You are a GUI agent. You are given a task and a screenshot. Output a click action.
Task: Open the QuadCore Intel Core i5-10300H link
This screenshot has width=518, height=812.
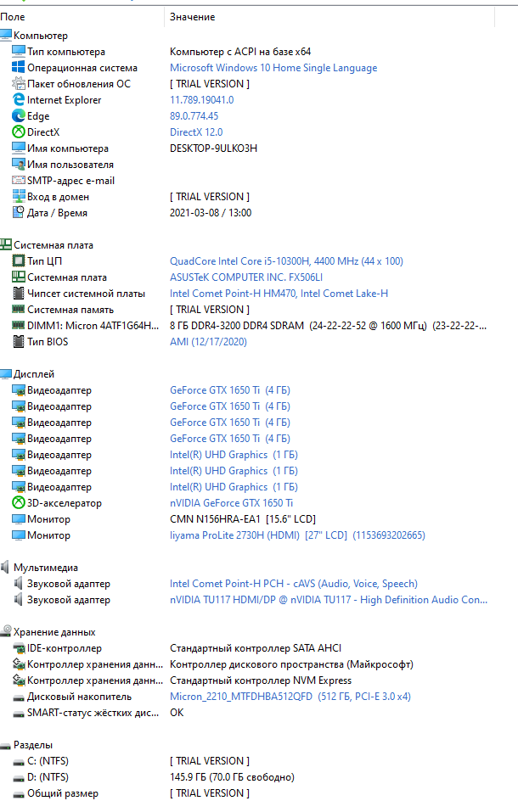[x=286, y=260]
